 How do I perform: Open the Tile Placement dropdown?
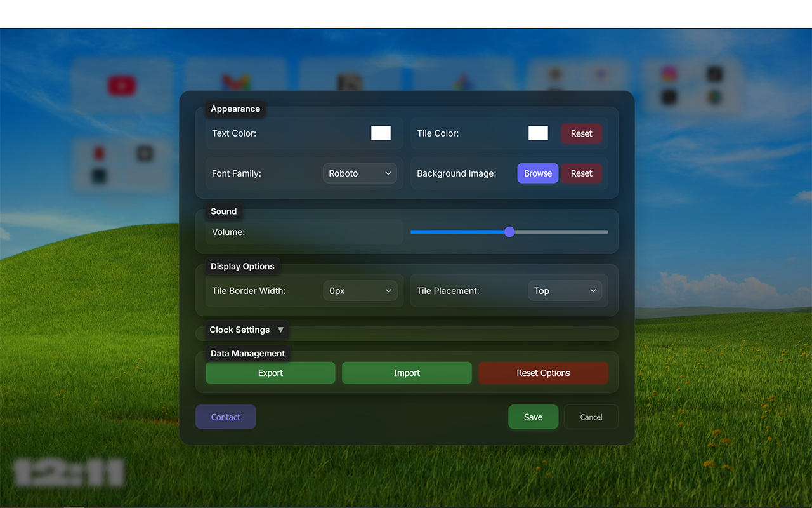pos(565,291)
